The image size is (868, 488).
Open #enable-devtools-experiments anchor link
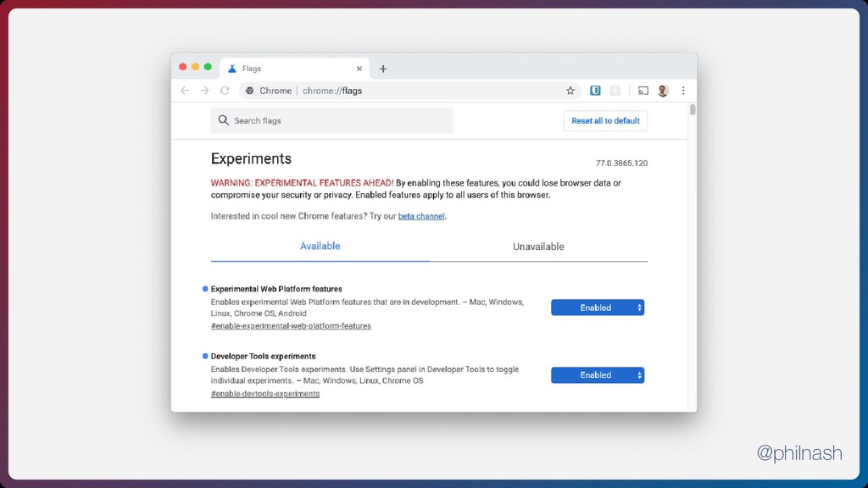pos(265,393)
